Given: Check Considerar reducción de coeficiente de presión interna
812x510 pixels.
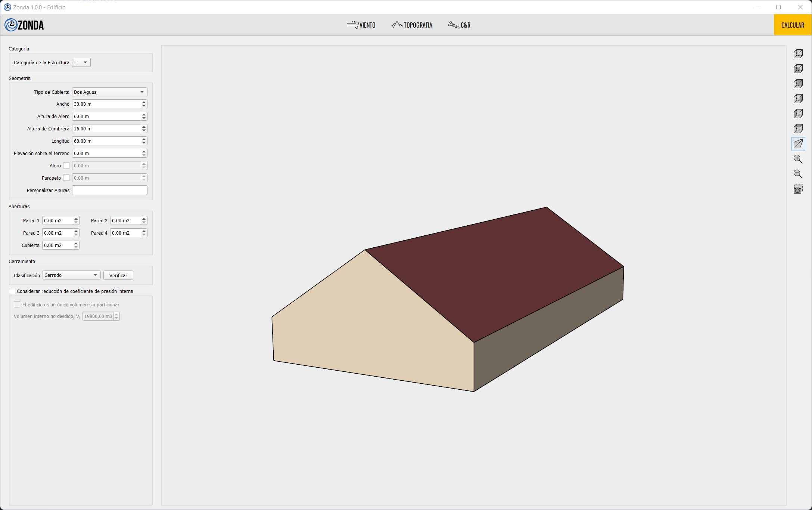Looking at the screenshot, I should point(12,291).
